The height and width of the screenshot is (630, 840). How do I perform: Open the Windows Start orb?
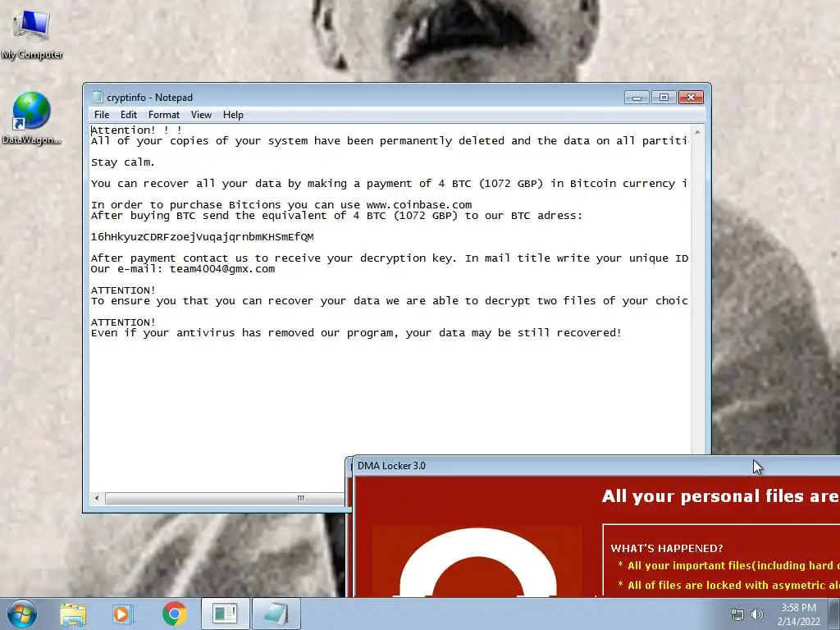point(22,614)
